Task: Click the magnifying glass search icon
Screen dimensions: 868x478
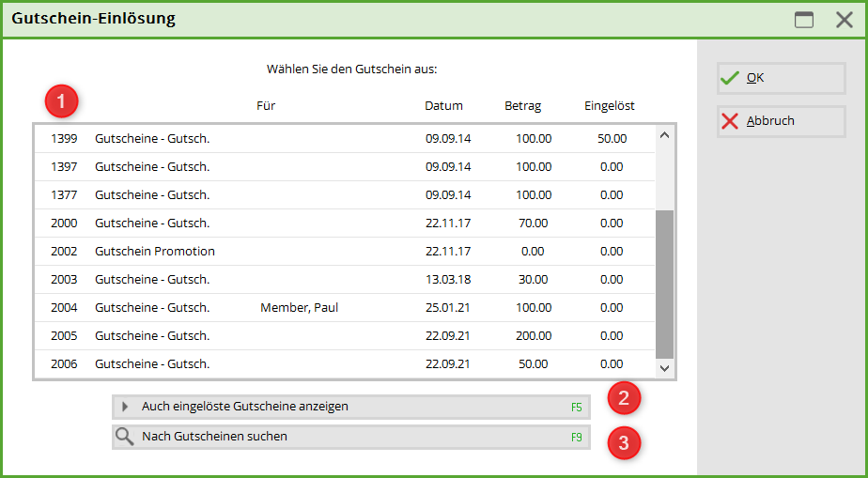Action: (x=124, y=437)
